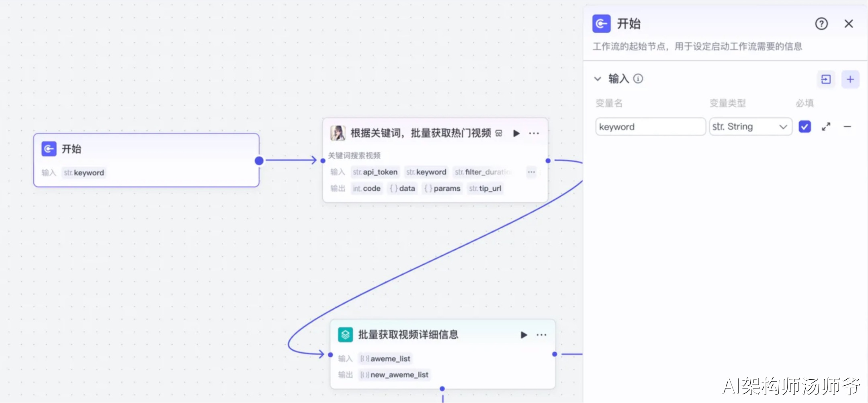Click the comment icon on search node title
868x403 pixels.
[499, 133]
